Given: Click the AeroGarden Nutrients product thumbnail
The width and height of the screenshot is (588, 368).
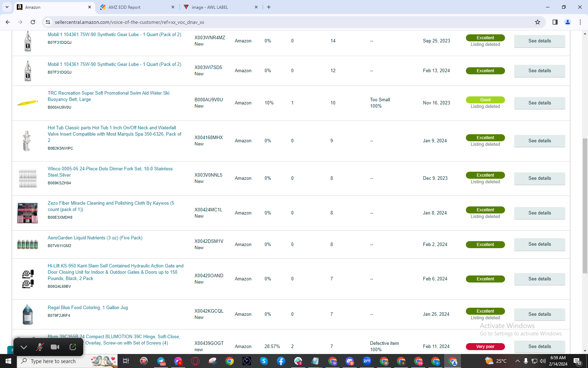Looking at the screenshot, I should point(28,244).
